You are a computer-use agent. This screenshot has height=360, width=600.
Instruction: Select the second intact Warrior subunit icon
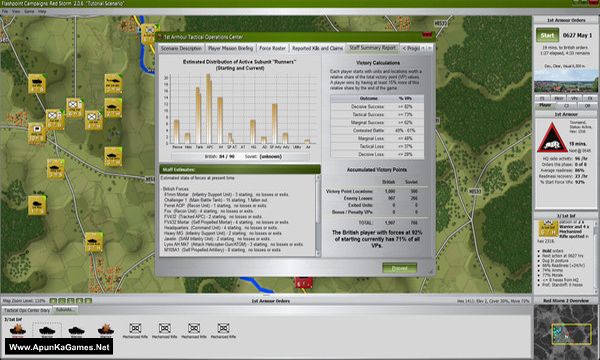coord(77,330)
